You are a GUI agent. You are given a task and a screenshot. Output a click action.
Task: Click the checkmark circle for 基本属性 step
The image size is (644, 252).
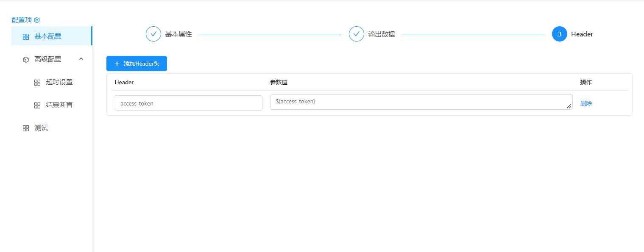[153, 34]
